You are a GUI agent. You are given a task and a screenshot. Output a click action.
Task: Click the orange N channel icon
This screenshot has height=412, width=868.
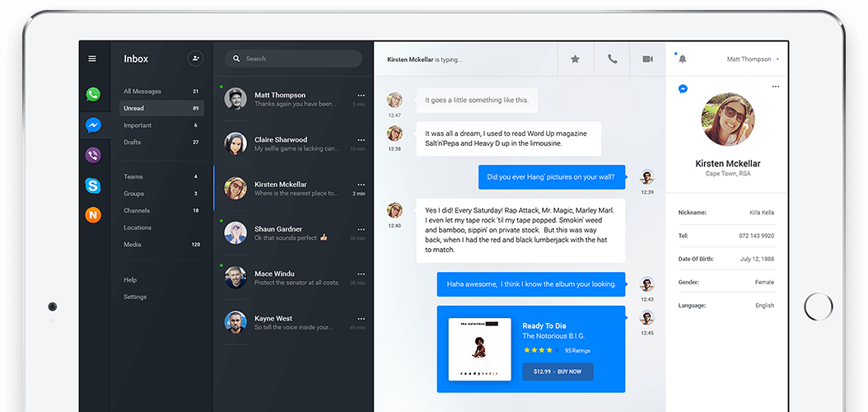[x=94, y=215]
